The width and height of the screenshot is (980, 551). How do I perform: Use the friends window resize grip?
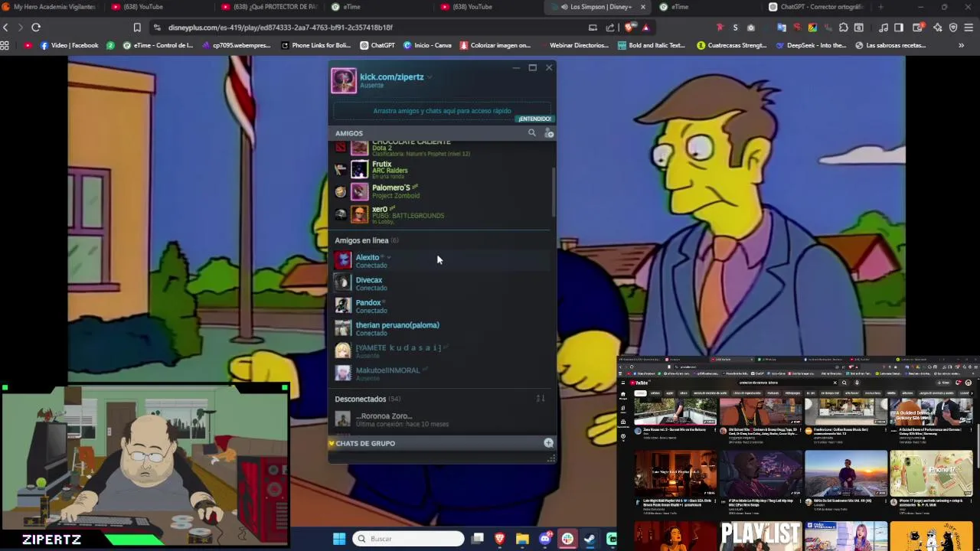tap(550, 459)
